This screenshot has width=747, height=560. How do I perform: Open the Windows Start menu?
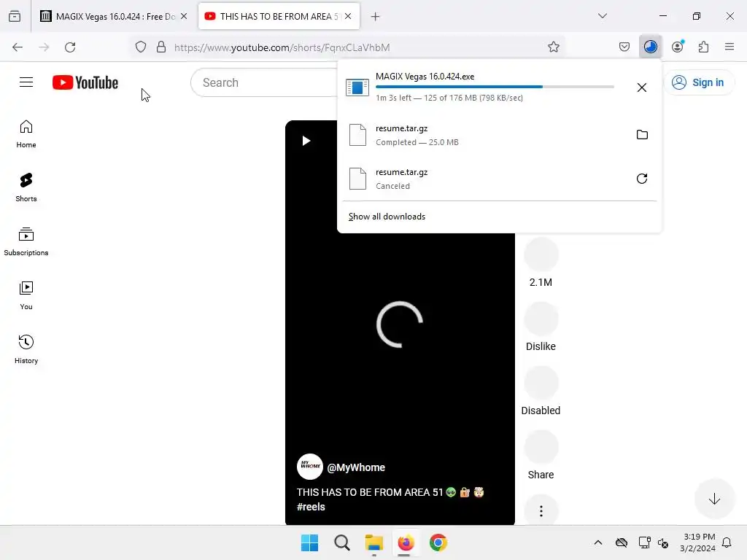309,542
